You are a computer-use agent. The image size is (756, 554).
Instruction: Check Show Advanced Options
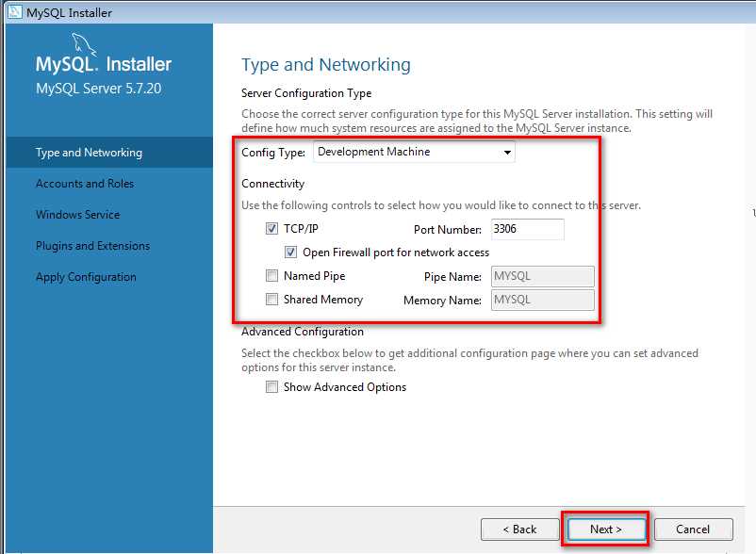tap(271, 387)
